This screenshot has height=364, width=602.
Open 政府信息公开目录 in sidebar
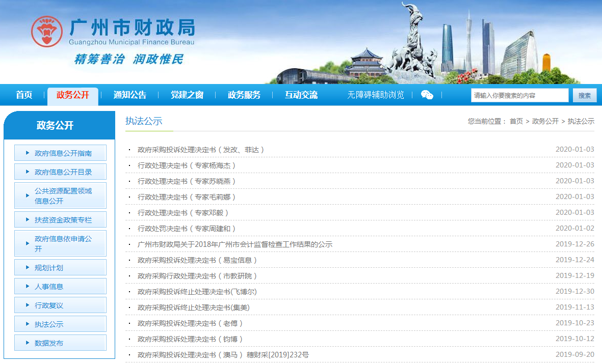63,172
